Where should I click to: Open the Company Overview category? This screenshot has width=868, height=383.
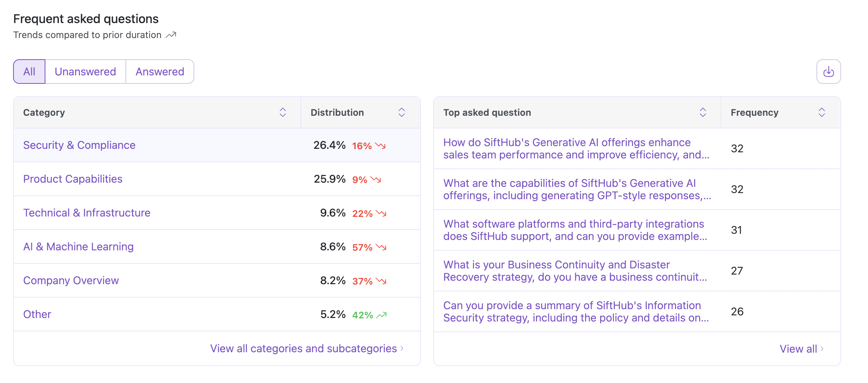click(71, 280)
